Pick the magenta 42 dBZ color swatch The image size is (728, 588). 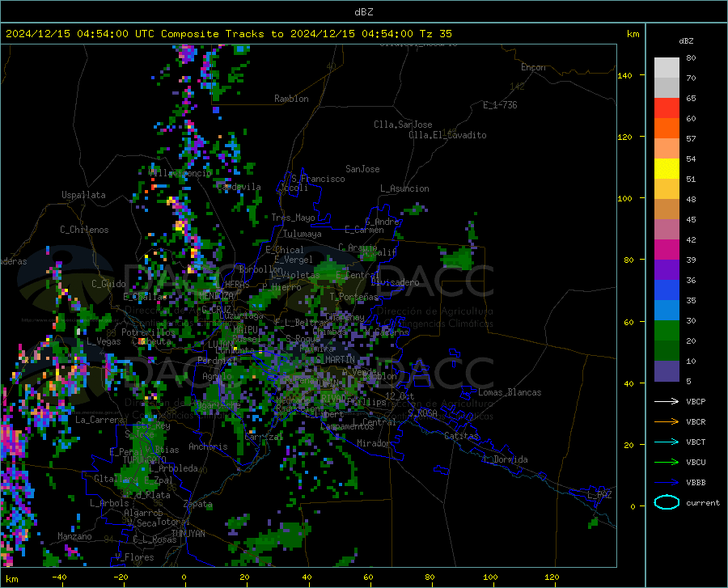click(667, 249)
